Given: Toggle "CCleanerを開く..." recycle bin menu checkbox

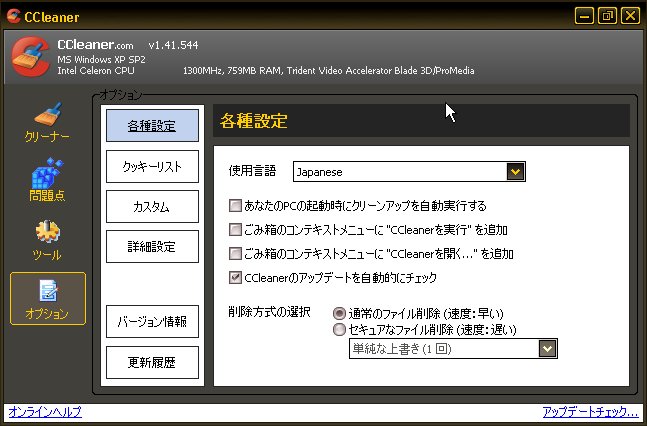Looking at the screenshot, I should [235, 253].
